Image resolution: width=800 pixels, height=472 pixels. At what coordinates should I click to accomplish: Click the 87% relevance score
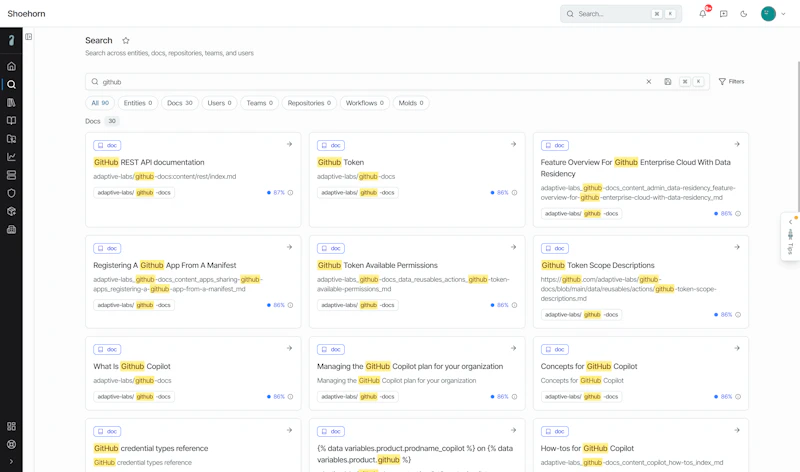click(x=279, y=193)
